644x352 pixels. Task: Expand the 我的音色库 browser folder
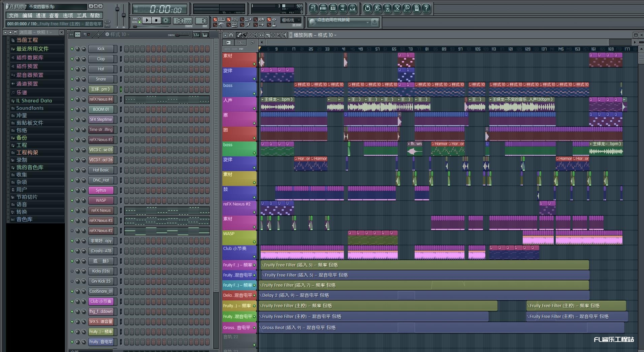(x=30, y=167)
